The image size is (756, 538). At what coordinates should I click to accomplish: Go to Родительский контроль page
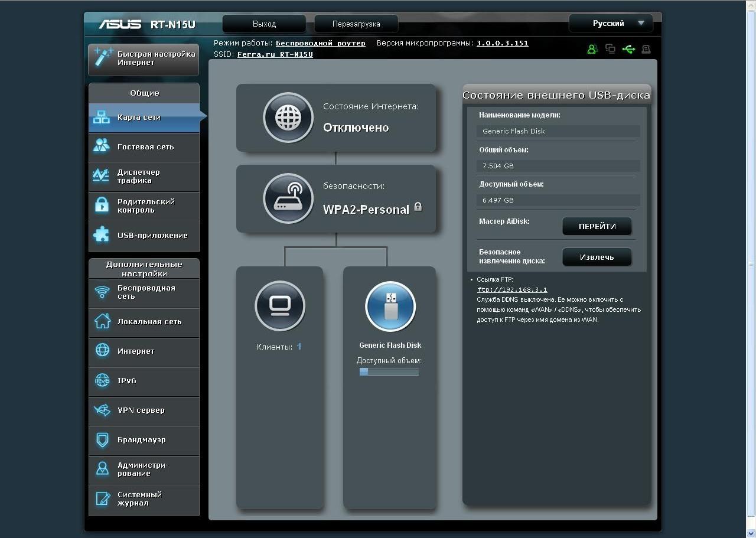(144, 206)
